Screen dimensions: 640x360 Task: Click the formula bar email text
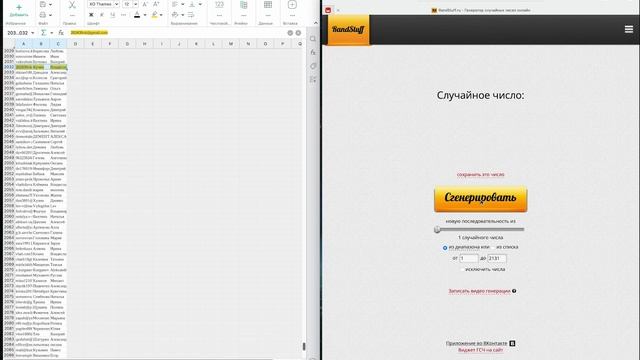[x=89, y=33]
